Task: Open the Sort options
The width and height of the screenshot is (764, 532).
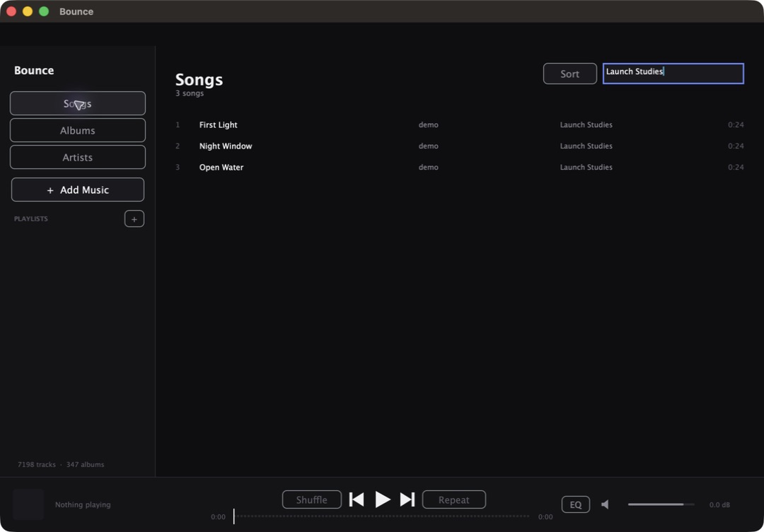Action: coord(570,74)
